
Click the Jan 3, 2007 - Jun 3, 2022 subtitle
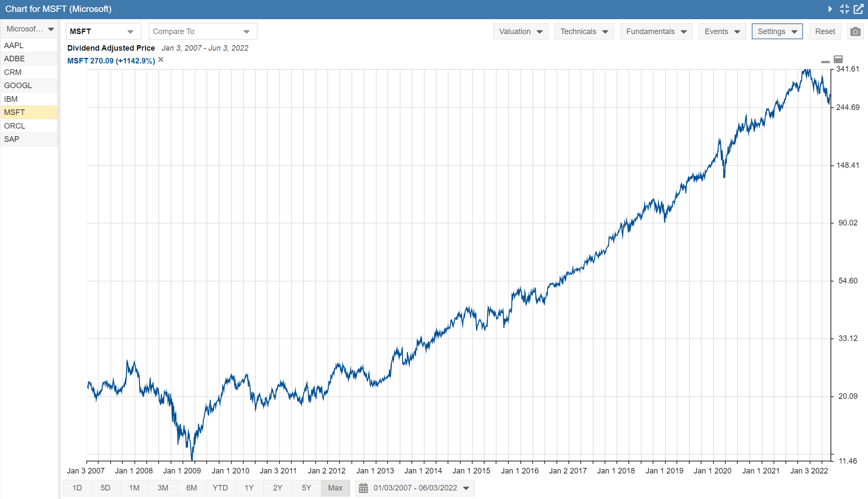coord(205,48)
